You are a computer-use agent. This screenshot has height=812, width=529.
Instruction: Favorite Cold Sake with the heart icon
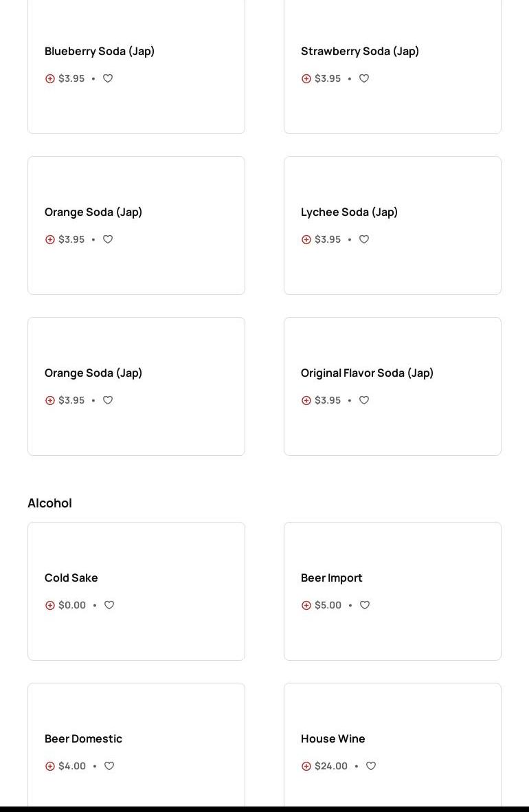click(109, 605)
